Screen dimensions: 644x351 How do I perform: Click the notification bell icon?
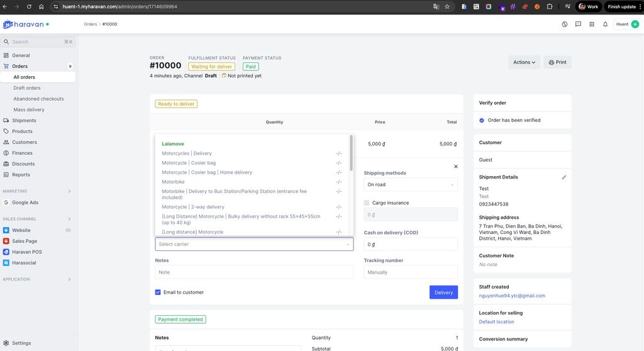coord(605,25)
